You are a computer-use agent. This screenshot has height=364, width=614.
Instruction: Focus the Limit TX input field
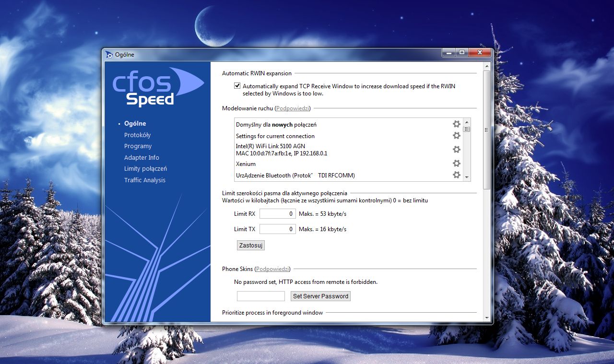point(277,229)
